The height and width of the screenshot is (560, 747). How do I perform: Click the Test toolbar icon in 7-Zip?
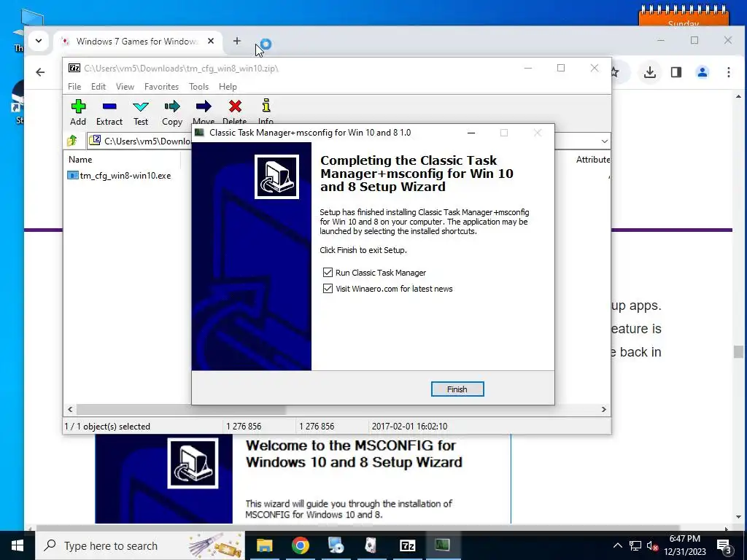[x=141, y=112]
